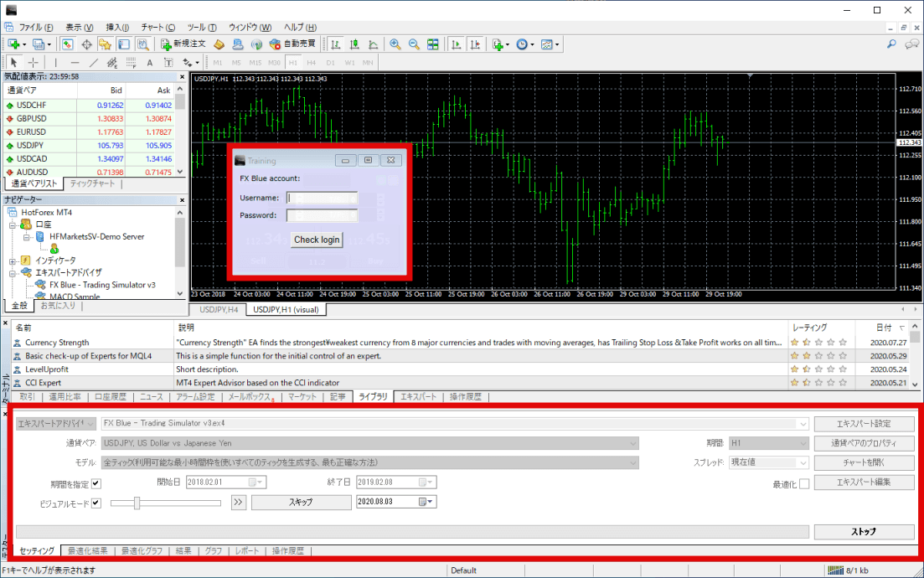The image size is (924, 578).
Task: Toggle the Terminal panel toolbar icon
Action: [x=124, y=44]
